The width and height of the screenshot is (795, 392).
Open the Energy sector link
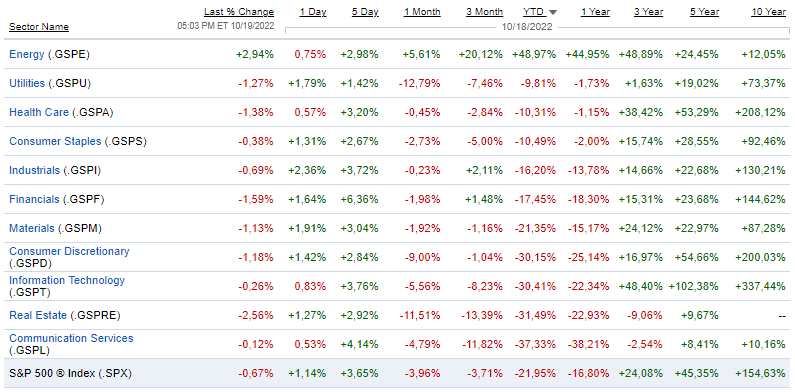[27, 54]
